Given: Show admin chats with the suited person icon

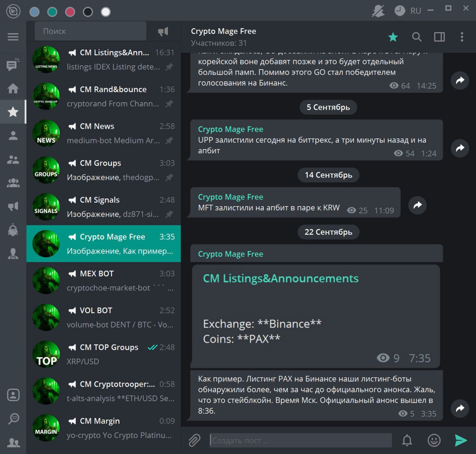Looking at the screenshot, I should [x=13, y=253].
